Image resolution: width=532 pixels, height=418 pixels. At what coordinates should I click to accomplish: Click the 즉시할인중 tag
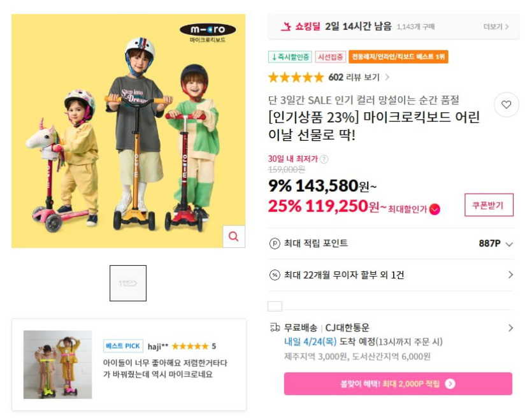(x=290, y=57)
